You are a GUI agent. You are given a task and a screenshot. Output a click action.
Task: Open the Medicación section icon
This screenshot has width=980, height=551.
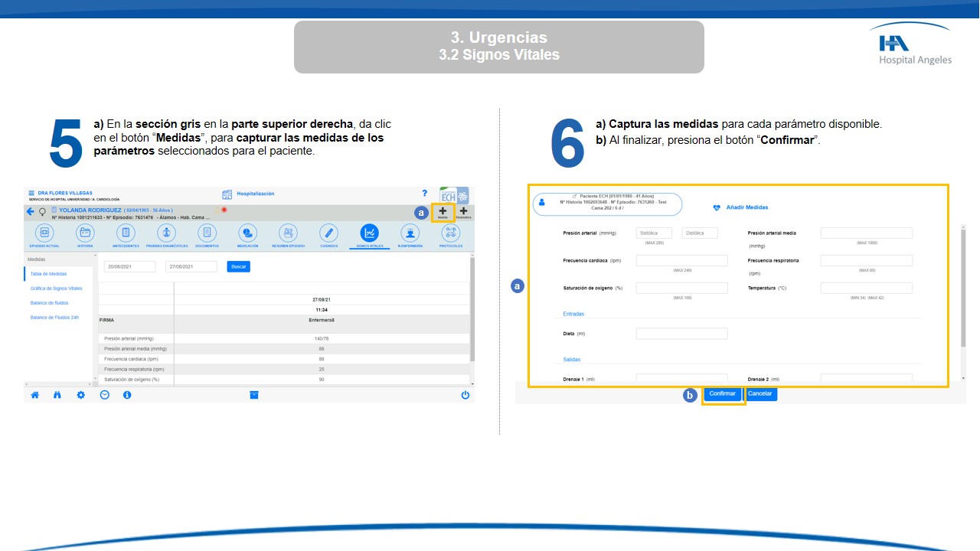coord(247,233)
